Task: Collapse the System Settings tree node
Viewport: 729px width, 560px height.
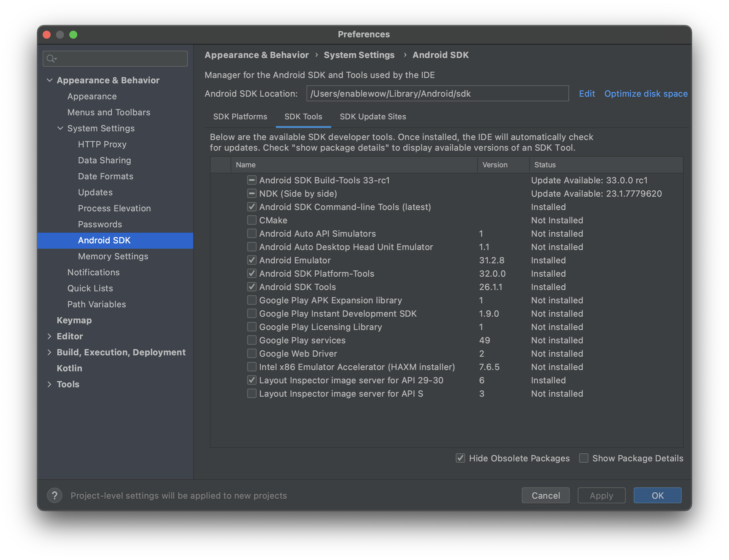Action: click(60, 128)
